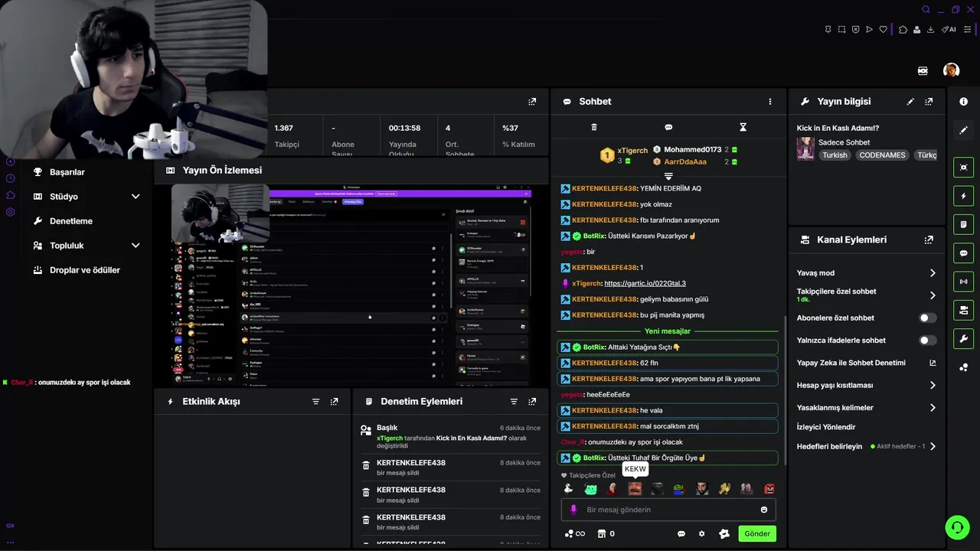Open the info icon in right sidebar
The image size is (980, 551).
963,101
